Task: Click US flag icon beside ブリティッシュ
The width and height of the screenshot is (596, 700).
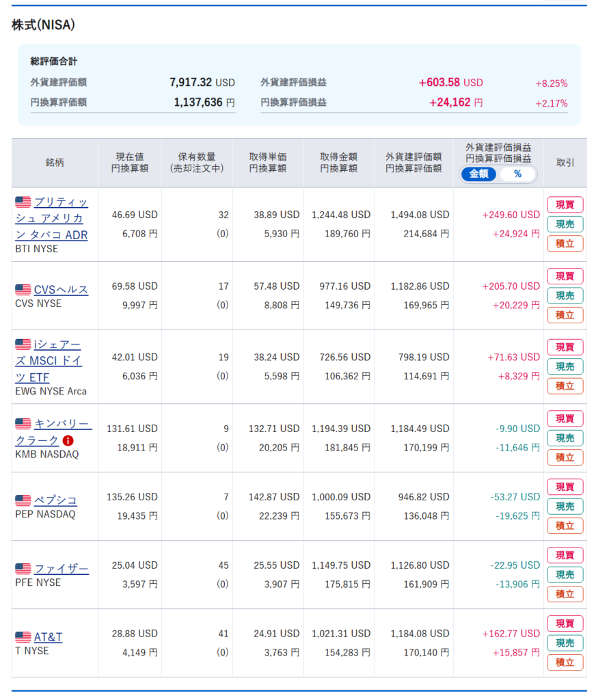Action: pos(23,202)
